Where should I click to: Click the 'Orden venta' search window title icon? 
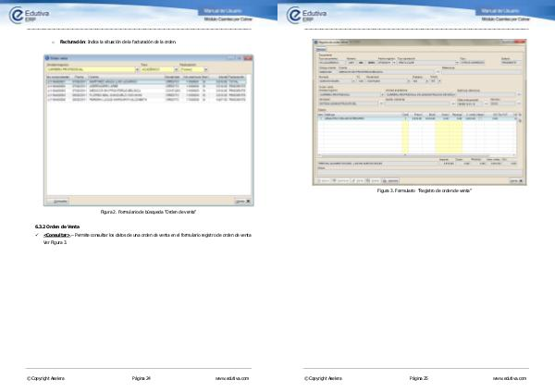pyautogui.click(x=48, y=57)
